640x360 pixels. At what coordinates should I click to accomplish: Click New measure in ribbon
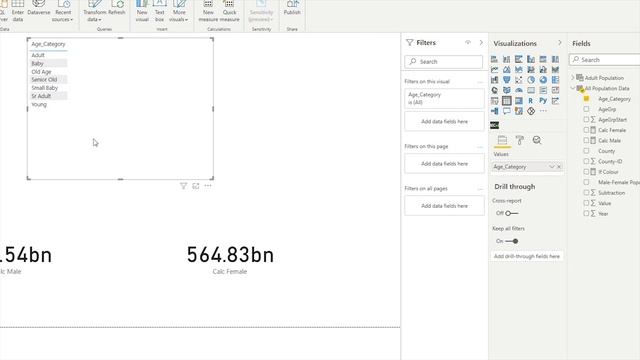tap(208, 11)
